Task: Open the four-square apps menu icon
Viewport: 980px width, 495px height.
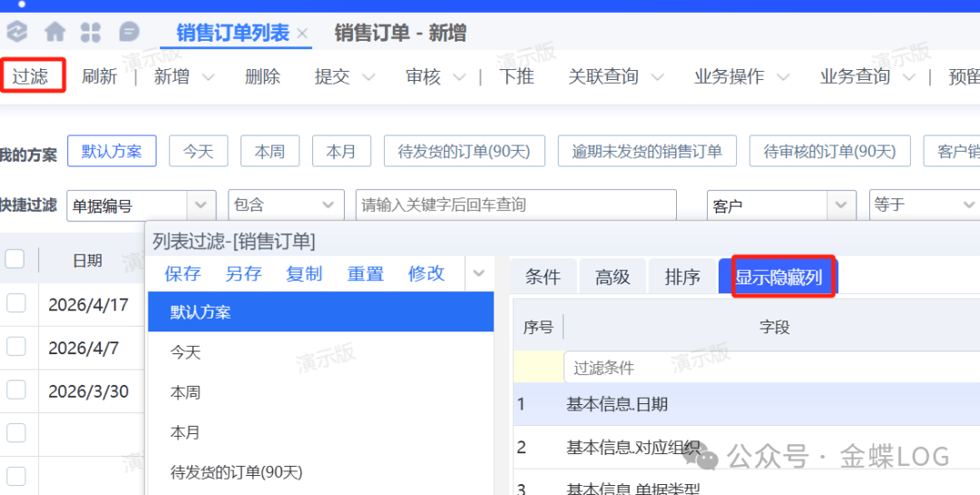Action: pyautogui.click(x=91, y=33)
